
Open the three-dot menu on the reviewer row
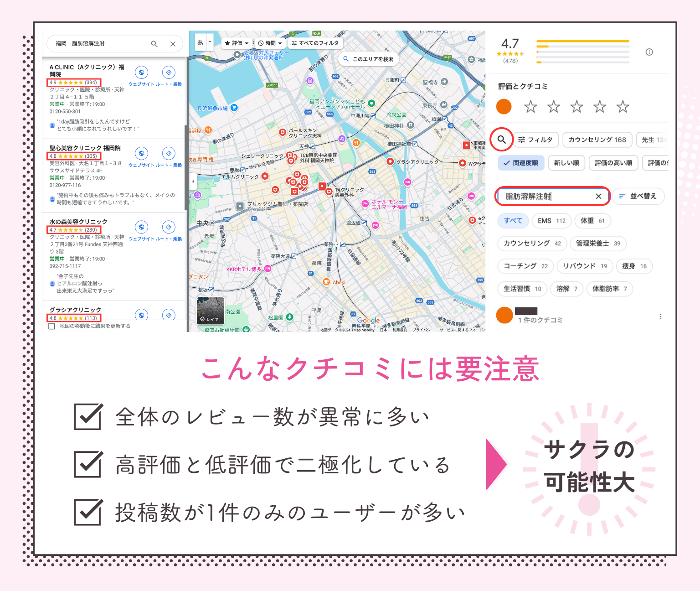coord(660,316)
